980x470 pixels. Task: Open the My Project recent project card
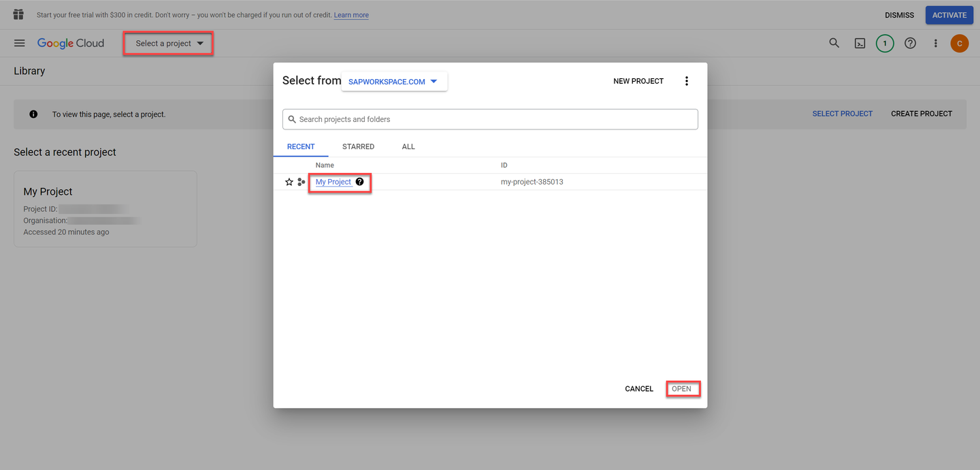105,208
